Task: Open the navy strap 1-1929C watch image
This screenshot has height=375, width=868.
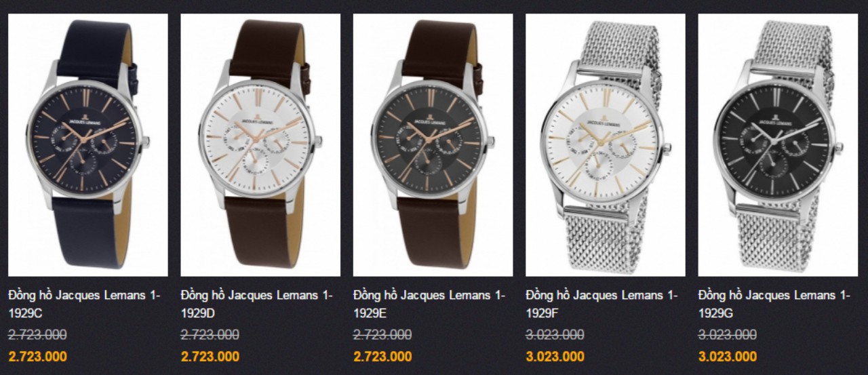Action: [x=88, y=145]
